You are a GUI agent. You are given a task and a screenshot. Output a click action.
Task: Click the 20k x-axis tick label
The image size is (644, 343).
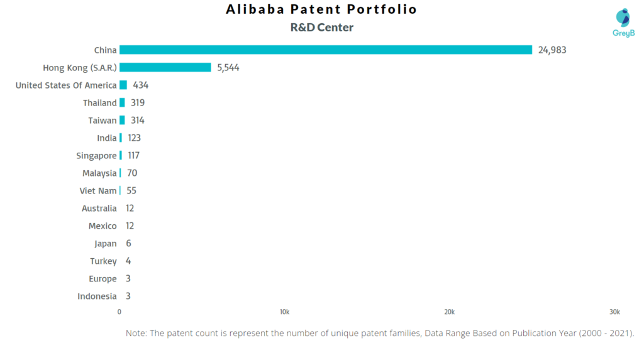(449, 312)
